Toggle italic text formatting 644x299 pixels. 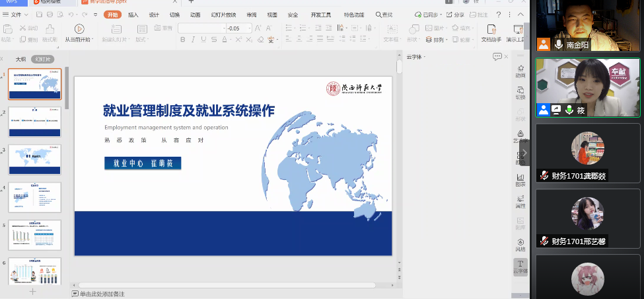pos(192,40)
